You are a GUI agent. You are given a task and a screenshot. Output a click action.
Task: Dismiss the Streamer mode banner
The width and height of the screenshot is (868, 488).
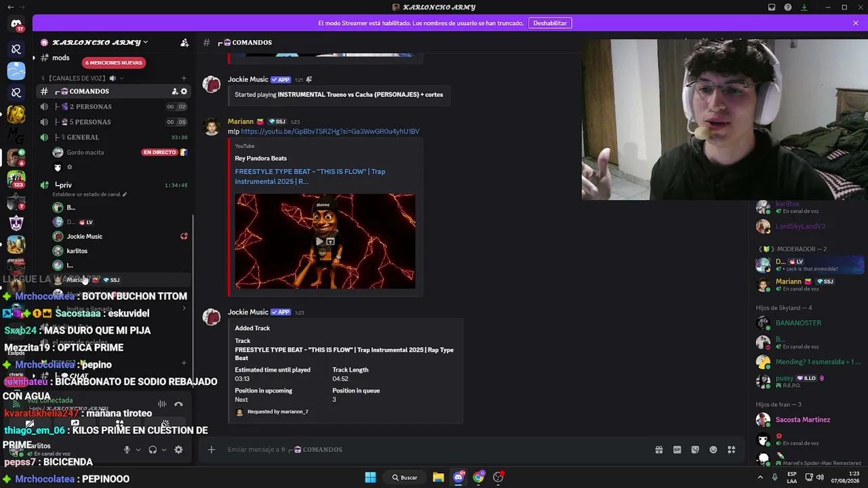coord(856,23)
